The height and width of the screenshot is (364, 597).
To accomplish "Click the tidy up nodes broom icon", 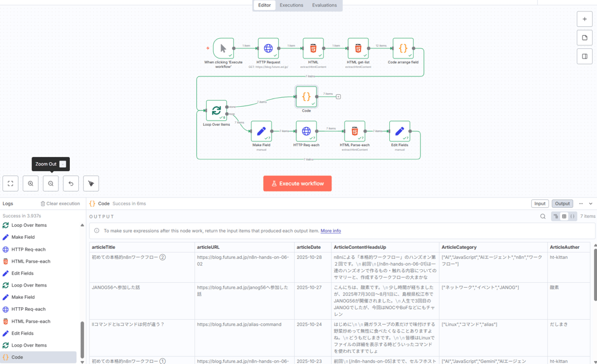I will 91,184.
